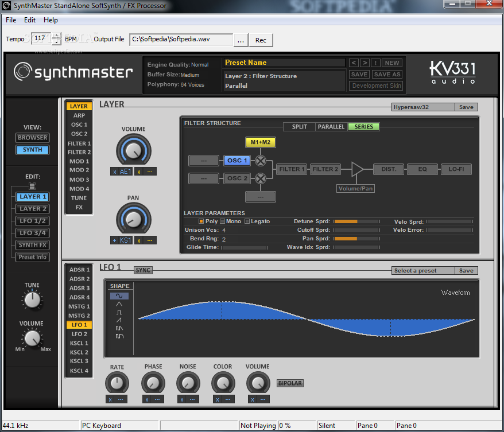Screen dimensions: 504x432
Task: Open the Edit menu
Action: (30, 20)
